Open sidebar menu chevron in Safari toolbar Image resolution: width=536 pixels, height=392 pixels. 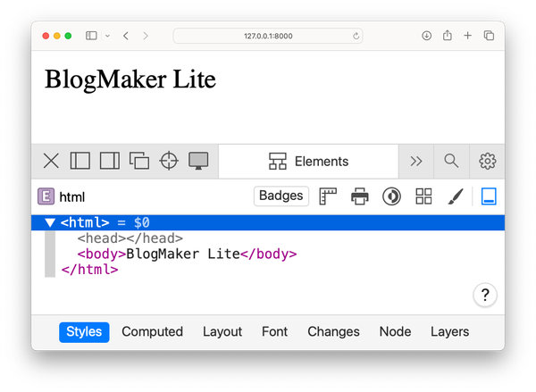107,36
